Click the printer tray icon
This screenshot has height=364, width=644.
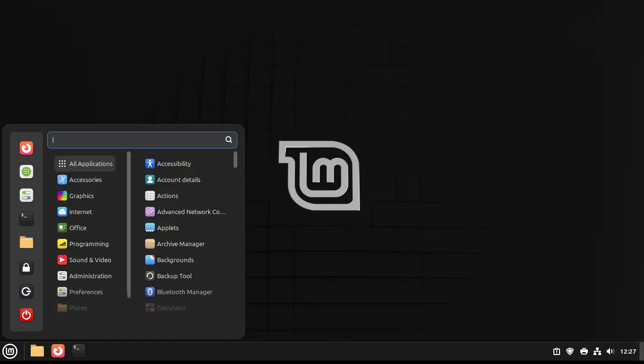click(x=584, y=351)
